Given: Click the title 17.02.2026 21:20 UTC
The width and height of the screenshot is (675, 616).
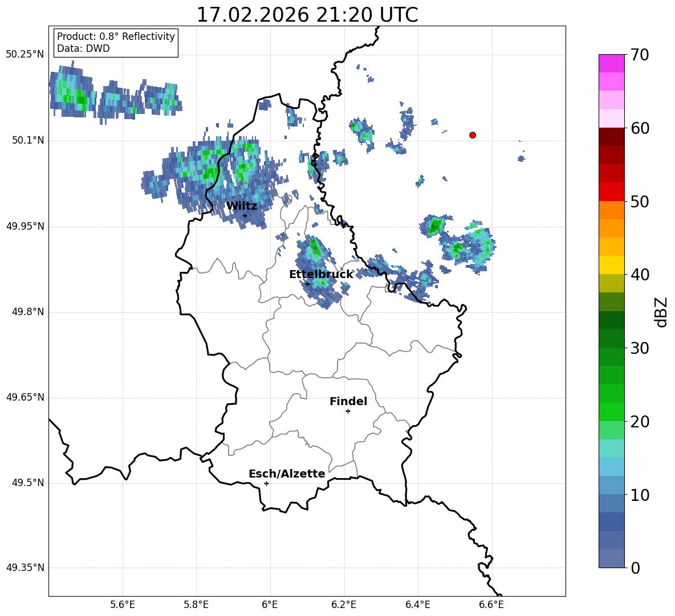Looking at the screenshot, I should 307,15.
